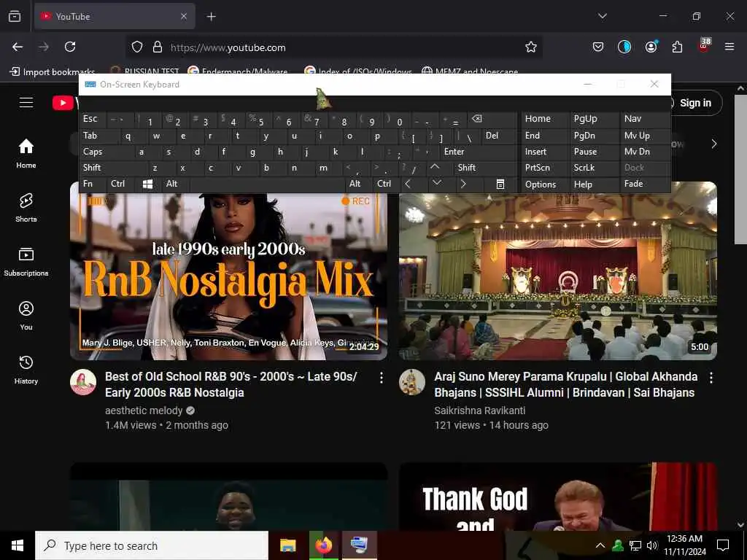Open tracking protection shield icon
This screenshot has height=560, width=747.
tap(137, 47)
